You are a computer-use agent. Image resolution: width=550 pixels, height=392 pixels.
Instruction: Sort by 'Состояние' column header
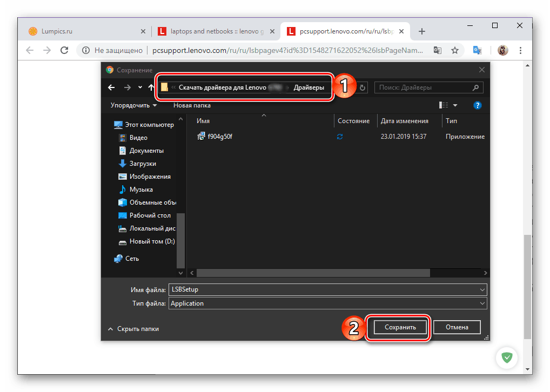353,120
